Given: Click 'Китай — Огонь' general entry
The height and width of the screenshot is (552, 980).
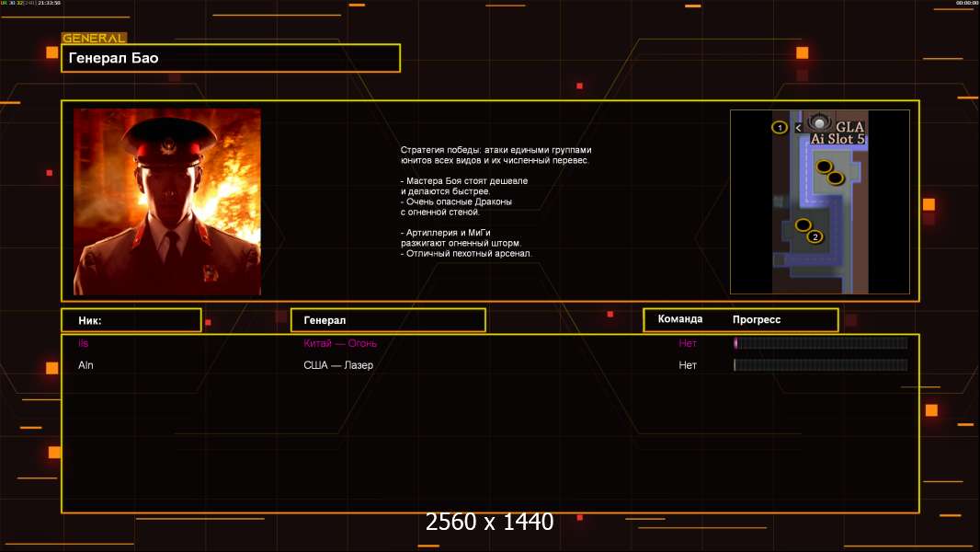Looking at the screenshot, I should pyautogui.click(x=340, y=343).
